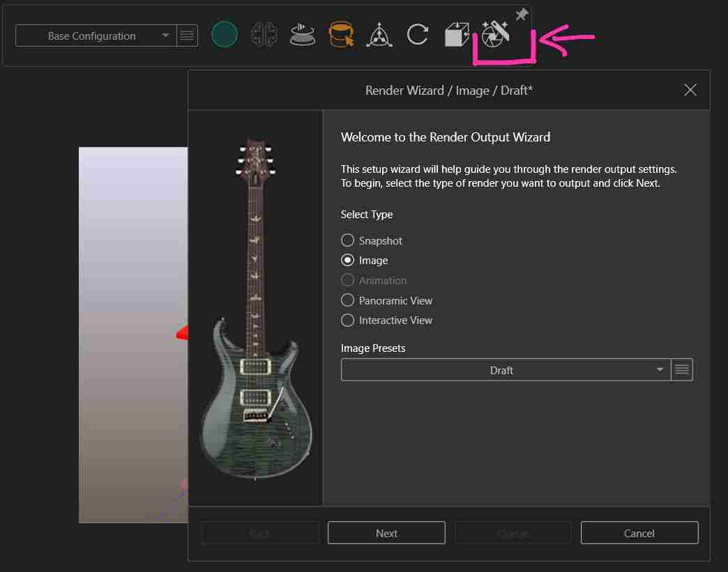Click the Cancel button
The image size is (728, 572).
coord(639,533)
